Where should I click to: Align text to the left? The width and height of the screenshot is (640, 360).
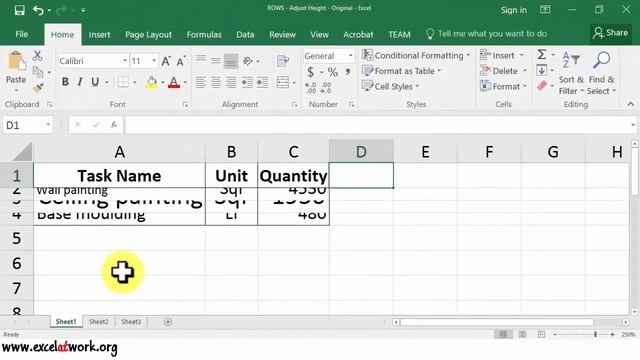coord(200,82)
